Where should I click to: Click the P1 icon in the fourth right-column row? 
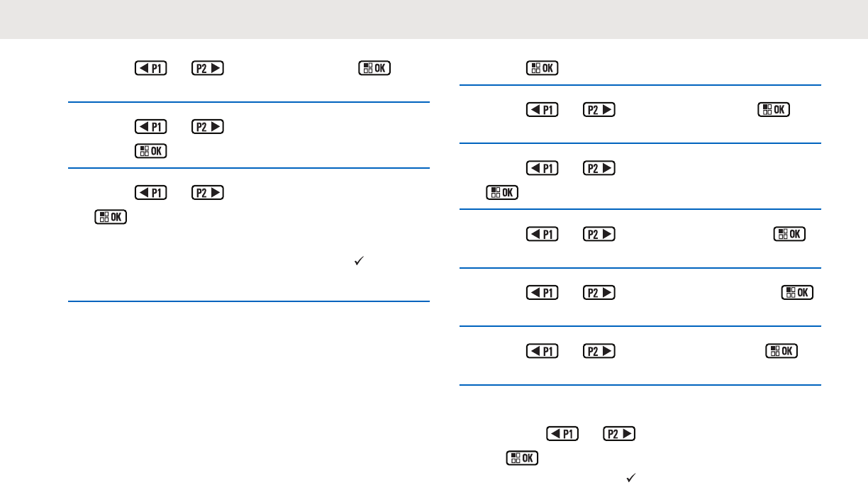point(543,235)
